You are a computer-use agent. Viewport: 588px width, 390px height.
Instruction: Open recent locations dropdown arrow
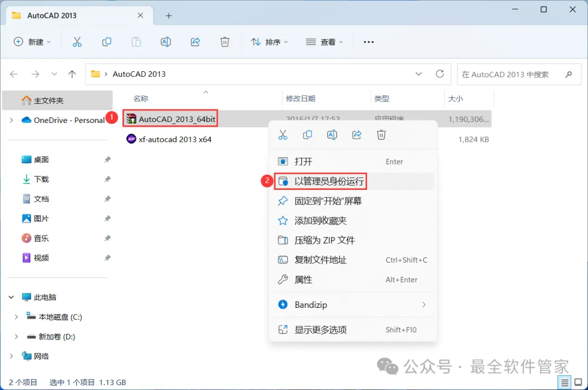(x=54, y=74)
